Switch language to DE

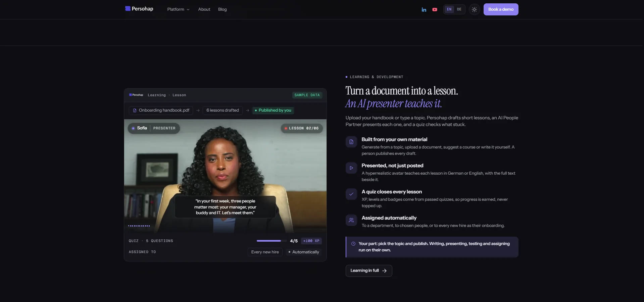(x=459, y=9)
